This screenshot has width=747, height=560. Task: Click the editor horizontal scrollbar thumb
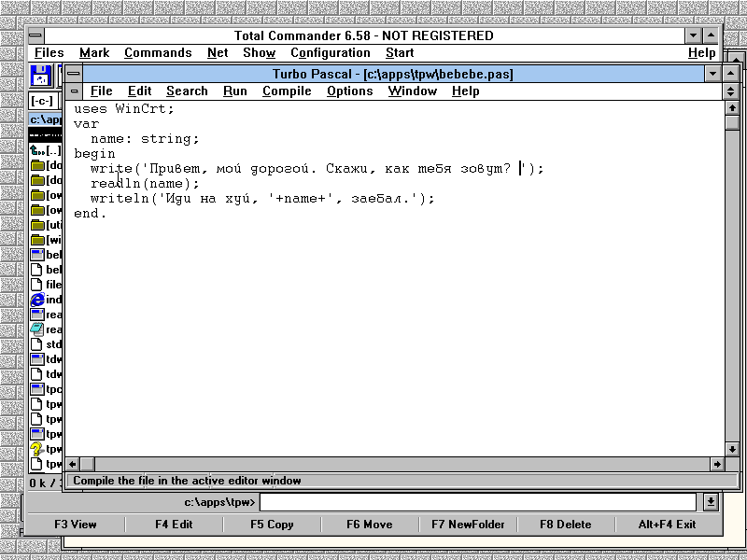coord(87,464)
